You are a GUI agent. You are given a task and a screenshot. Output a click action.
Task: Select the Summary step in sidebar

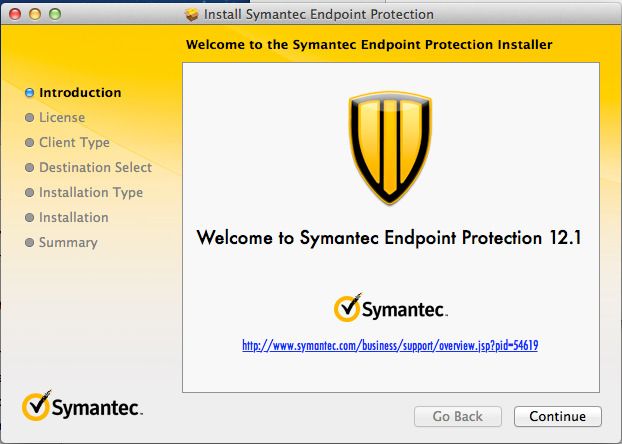pyautogui.click(x=68, y=242)
